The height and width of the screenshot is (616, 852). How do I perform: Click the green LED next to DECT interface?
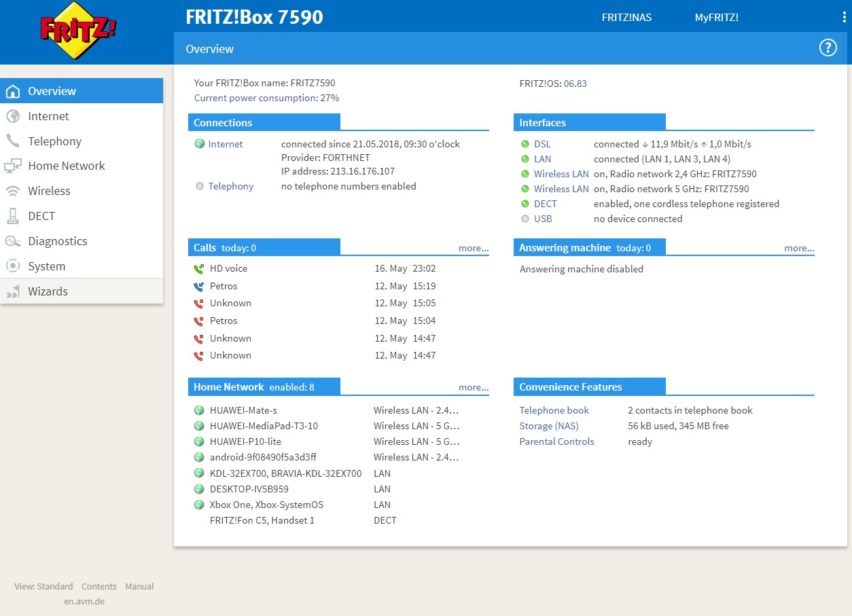pyautogui.click(x=525, y=204)
